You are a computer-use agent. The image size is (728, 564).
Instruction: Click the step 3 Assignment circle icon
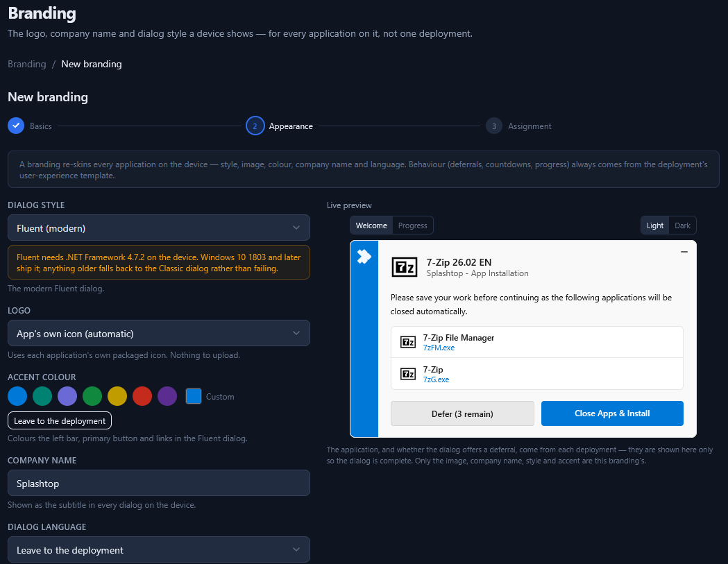tap(494, 126)
